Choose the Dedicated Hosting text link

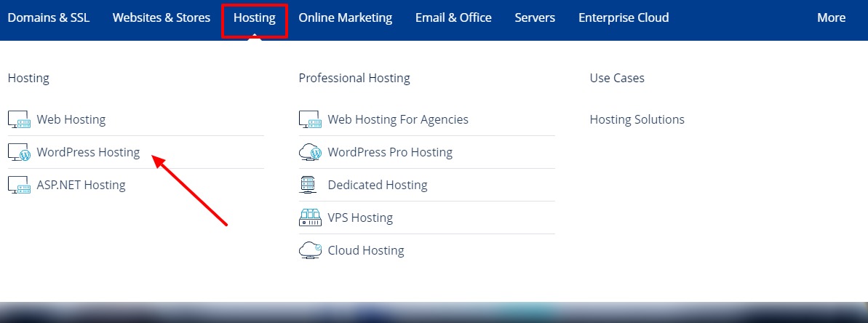pyautogui.click(x=378, y=185)
